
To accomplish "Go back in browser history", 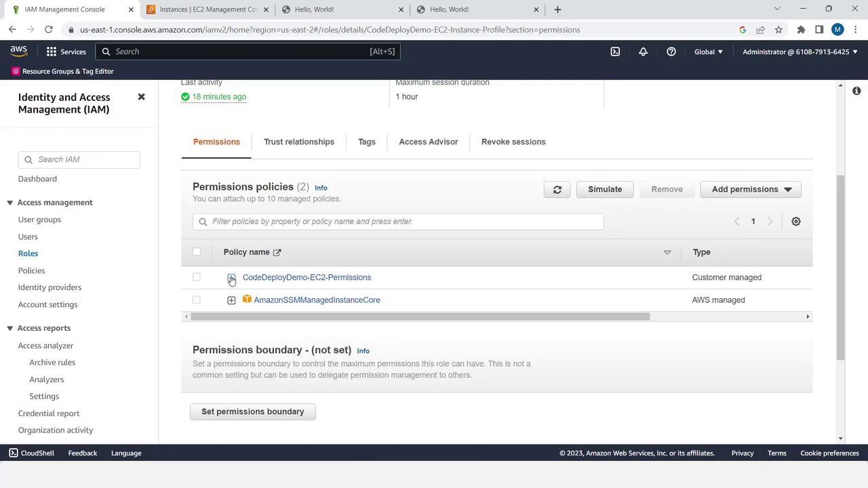I will click(12, 30).
